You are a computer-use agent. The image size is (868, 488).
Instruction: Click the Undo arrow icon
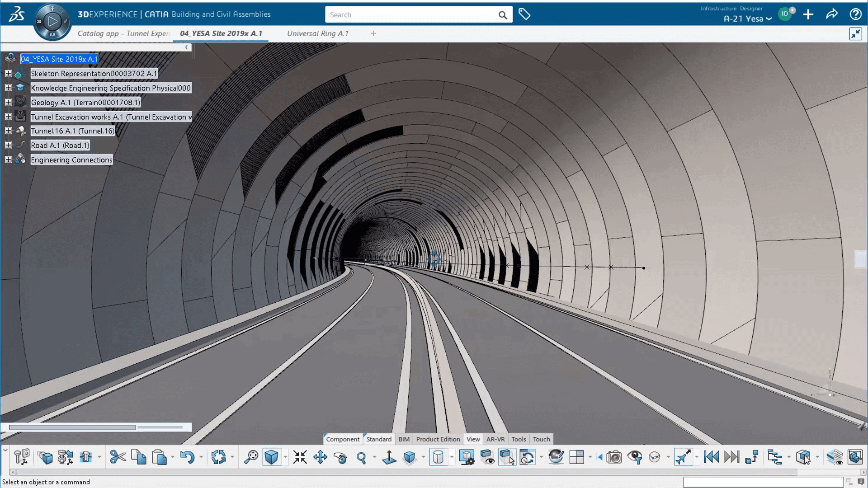tap(187, 457)
